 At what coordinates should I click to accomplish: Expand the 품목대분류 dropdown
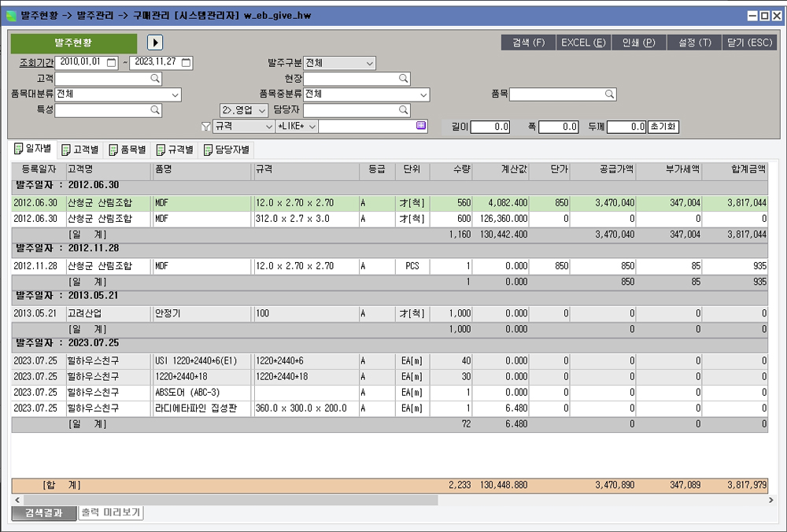click(175, 94)
